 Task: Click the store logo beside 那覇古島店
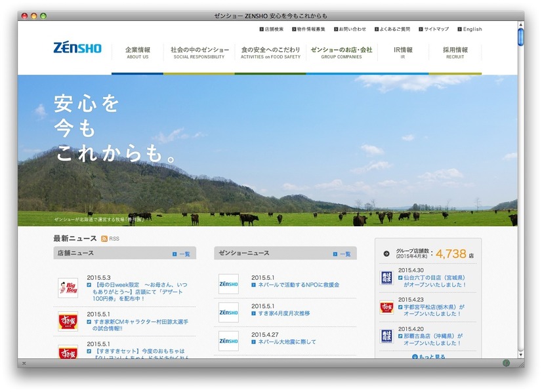pyautogui.click(x=386, y=336)
